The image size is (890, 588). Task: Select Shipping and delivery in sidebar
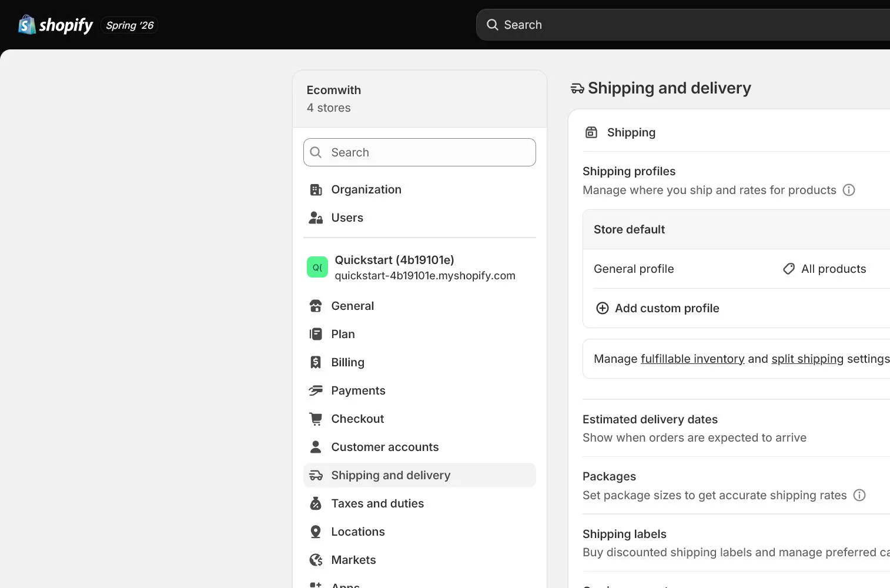point(420,475)
